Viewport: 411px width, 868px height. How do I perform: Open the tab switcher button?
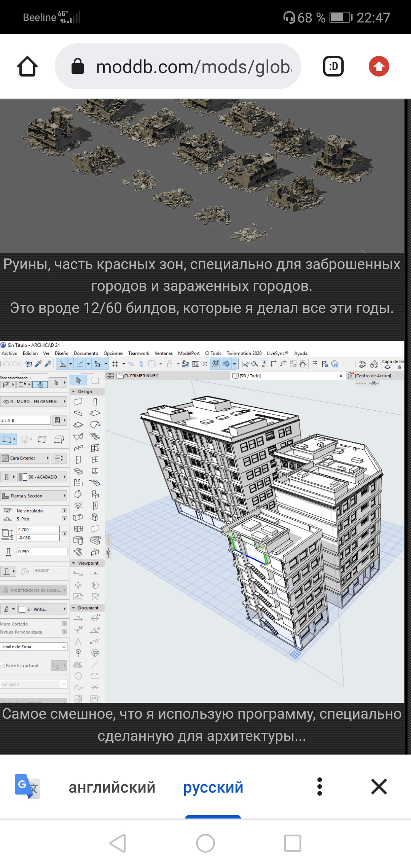(333, 66)
